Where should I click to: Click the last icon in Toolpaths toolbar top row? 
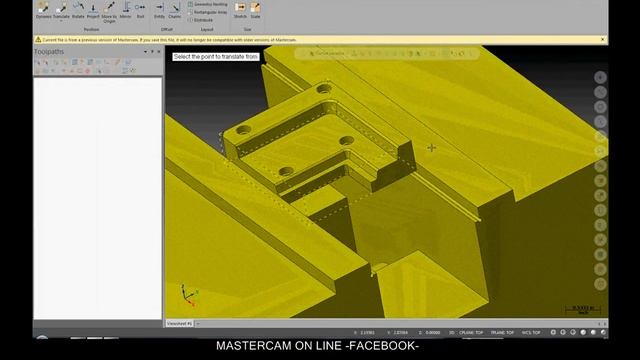coord(128,62)
